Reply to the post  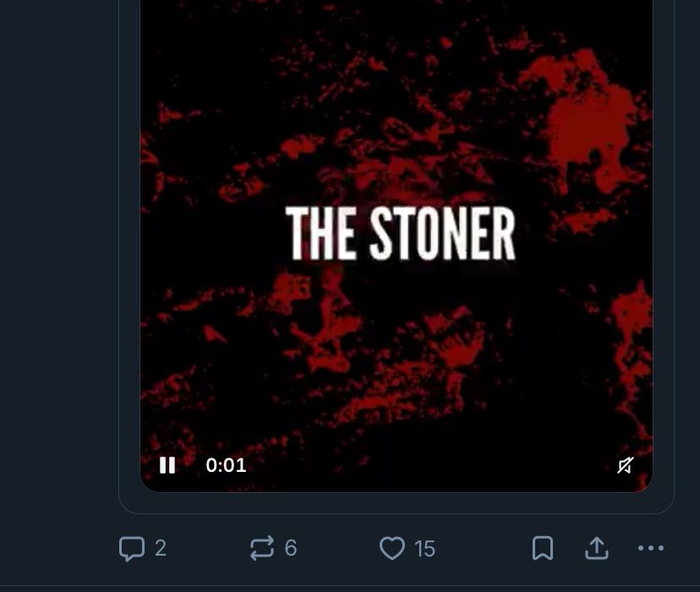pyautogui.click(x=132, y=548)
